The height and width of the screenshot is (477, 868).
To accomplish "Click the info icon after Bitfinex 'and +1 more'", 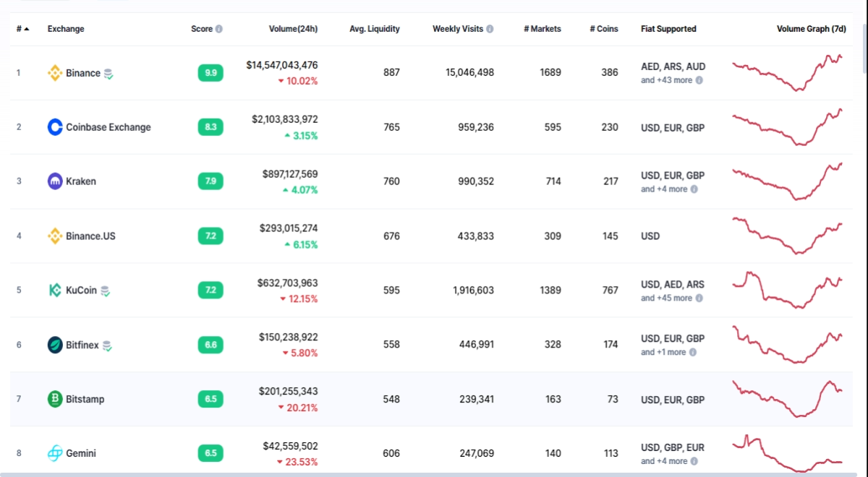I will tap(692, 352).
